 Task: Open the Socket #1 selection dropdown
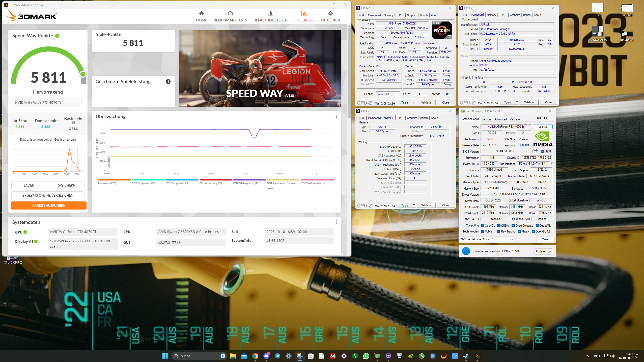tap(387, 94)
